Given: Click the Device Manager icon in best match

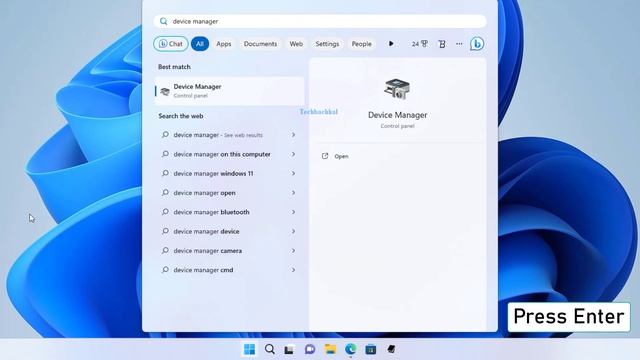Looking at the screenshot, I should click(165, 91).
